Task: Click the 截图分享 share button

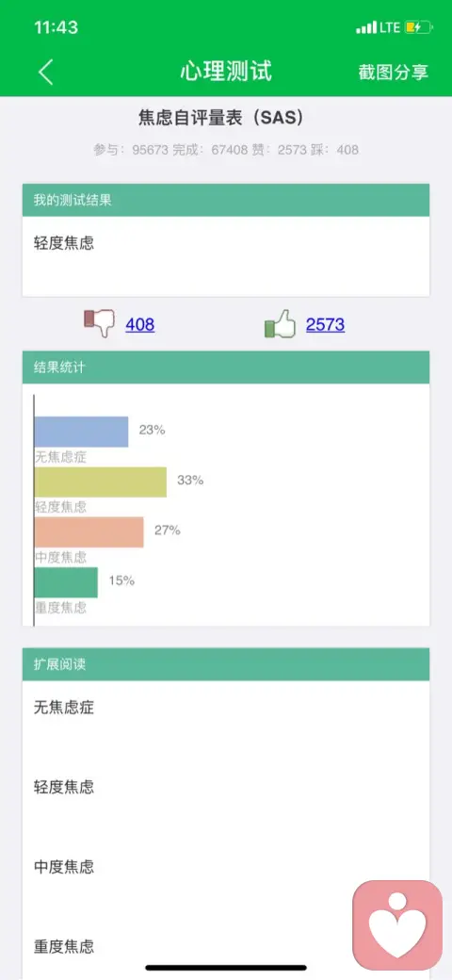Action: pos(394,72)
